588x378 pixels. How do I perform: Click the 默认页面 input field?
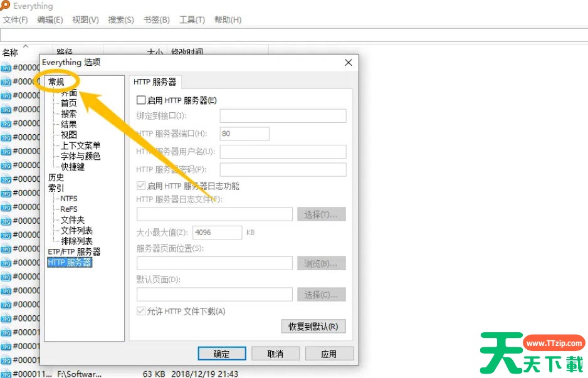click(214, 295)
